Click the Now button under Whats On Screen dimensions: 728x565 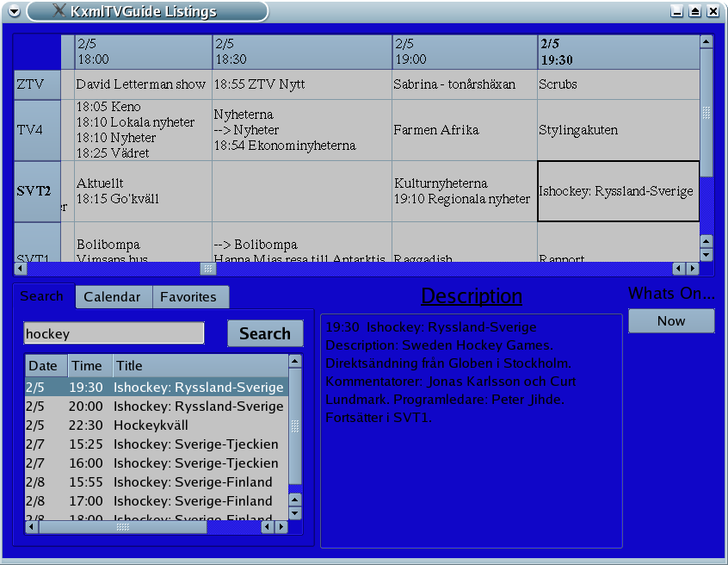[x=671, y=320]
